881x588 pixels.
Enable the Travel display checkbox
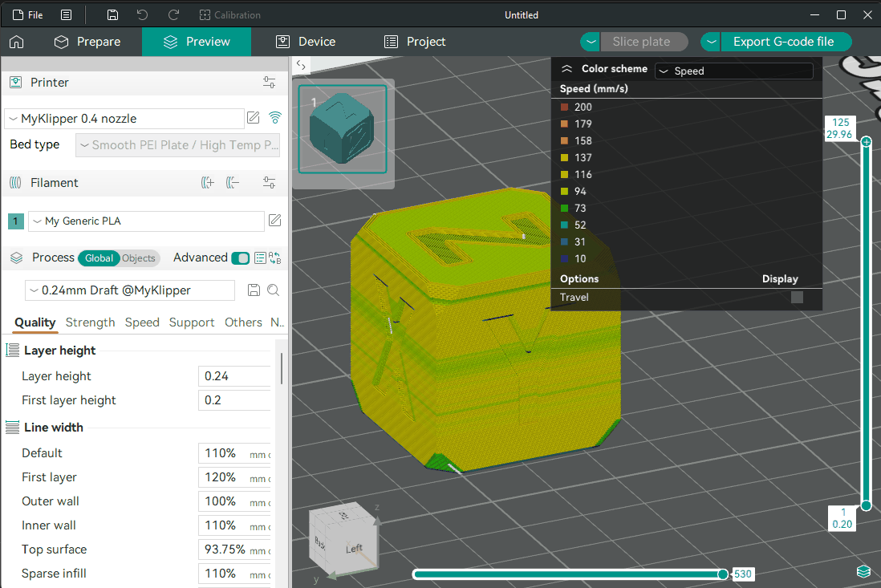tap(797, 298)
